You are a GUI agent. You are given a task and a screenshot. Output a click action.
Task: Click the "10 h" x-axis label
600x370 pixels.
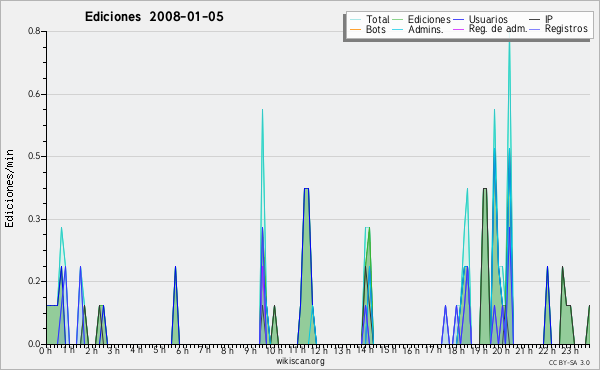coord(274,351)
